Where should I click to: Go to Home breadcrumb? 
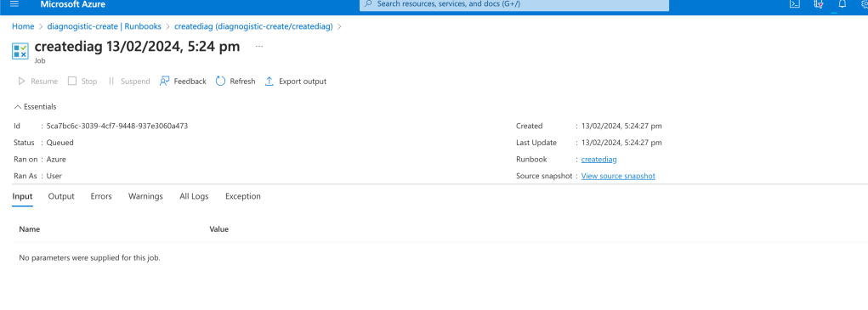(23, 26)
